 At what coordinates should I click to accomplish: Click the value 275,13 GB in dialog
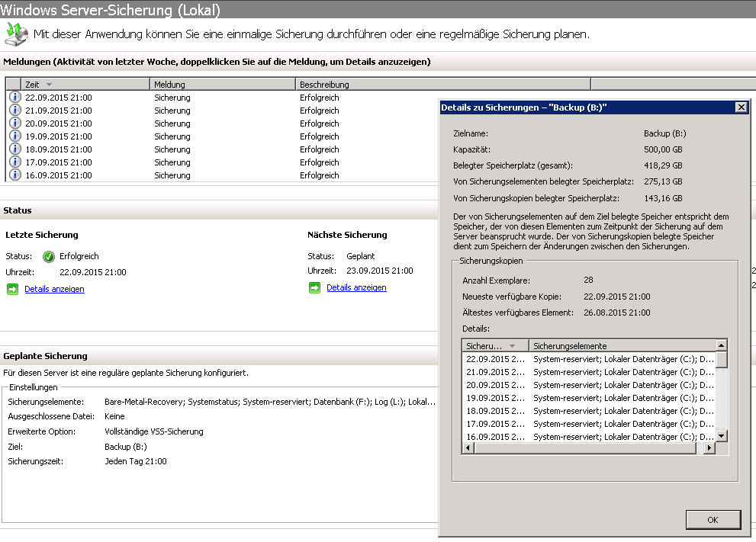coord(663,181)
